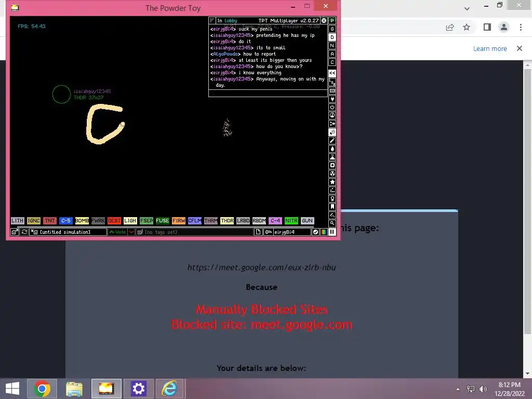The image size is (532, 399).
Task: Open the Lua script manager button
Action: coord(332,82)
